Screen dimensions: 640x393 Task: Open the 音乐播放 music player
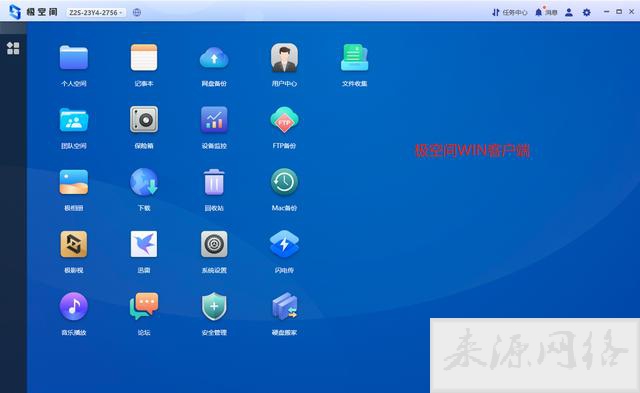point(74,306)
